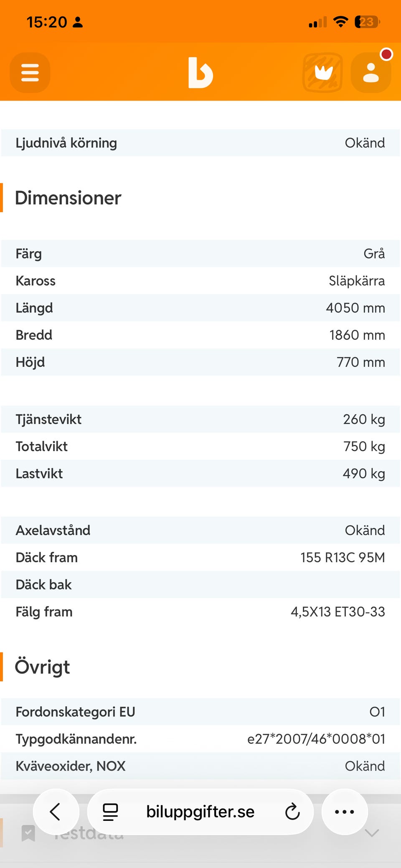
Task: Expand the Testdata section chevron
Action: pos(372,833)
